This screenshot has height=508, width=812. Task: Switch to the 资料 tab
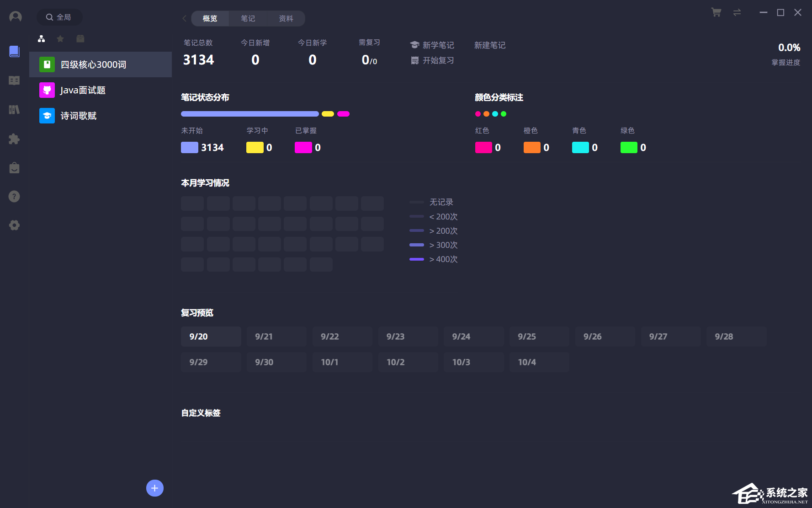[x=286, y=18]
